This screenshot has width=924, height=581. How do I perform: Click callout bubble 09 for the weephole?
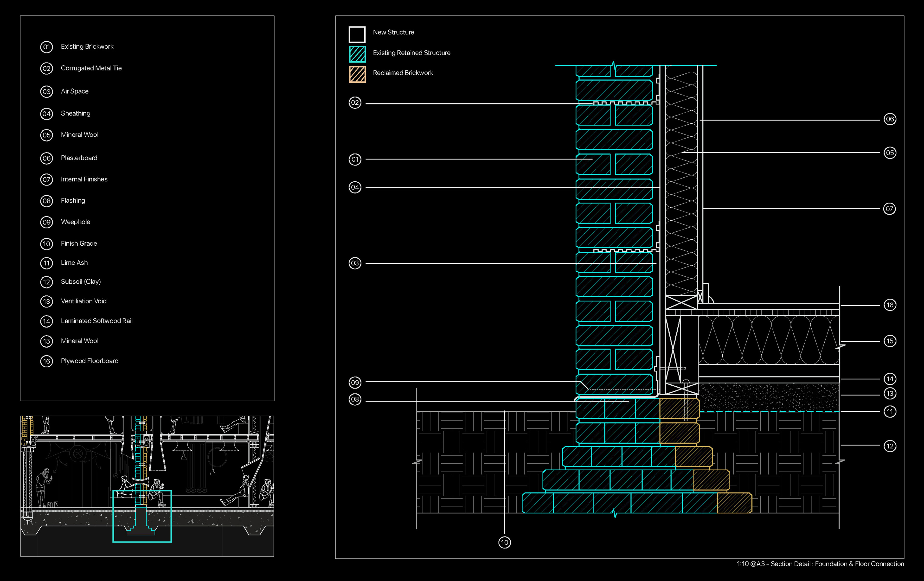click(x=355, y=383)
